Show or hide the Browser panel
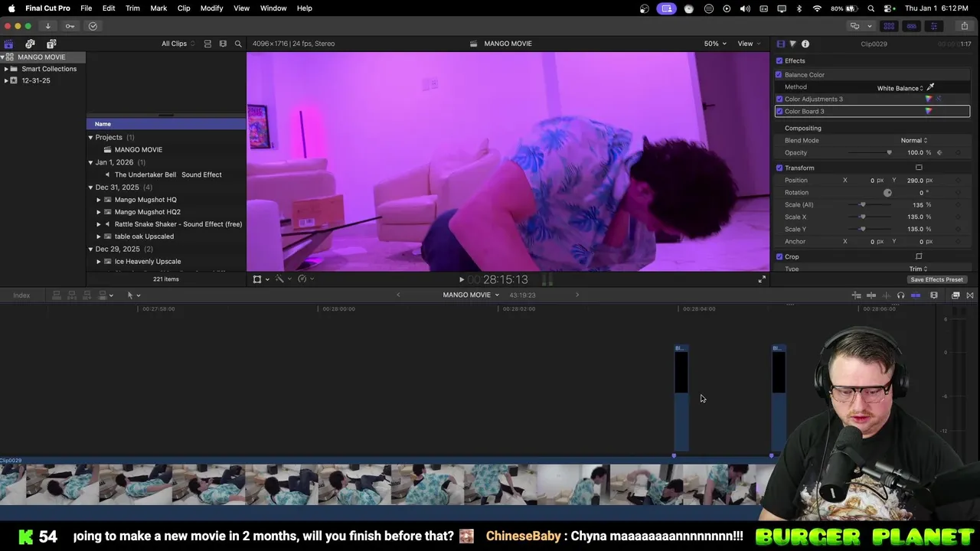Screen dimensions: 980x551 coord(889,26)
